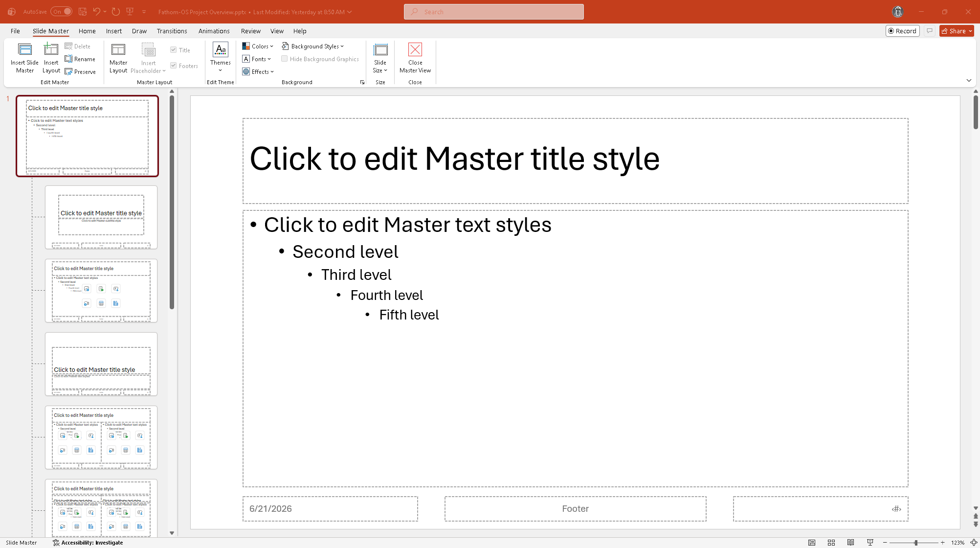Adjust the zoom slider

[915, 543]
